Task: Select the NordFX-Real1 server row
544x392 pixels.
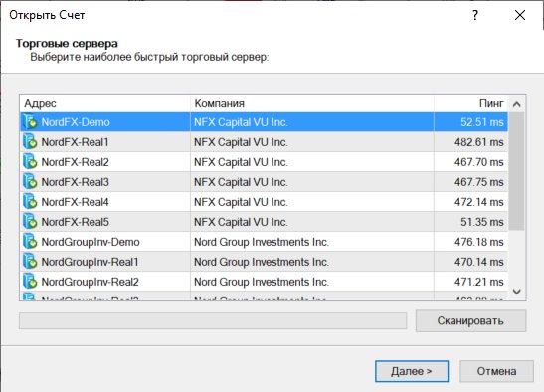Action: point(264,142)
